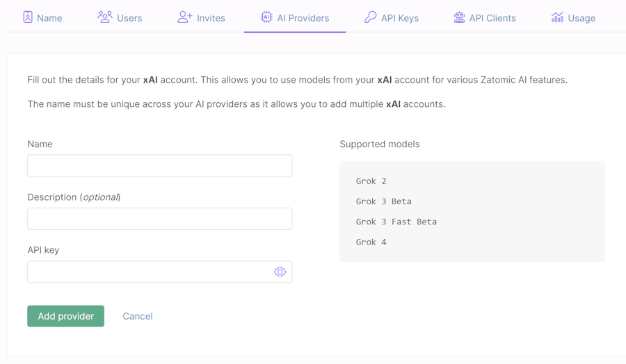The width and height of the screenshot is (626, 364).
Task: Click the Grok 2 model entry
Action: [x=371, y=181]
